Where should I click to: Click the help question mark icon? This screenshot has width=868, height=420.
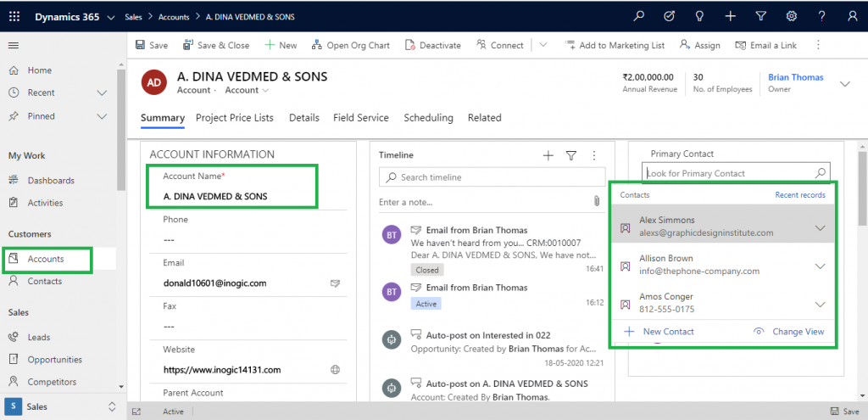[x=822, y=17]
